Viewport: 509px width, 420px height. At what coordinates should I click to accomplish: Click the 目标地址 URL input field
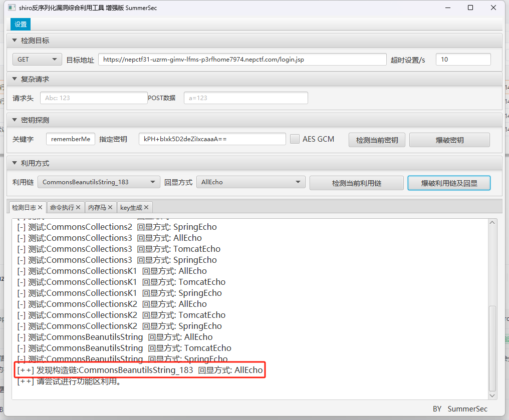click(242, 59)
